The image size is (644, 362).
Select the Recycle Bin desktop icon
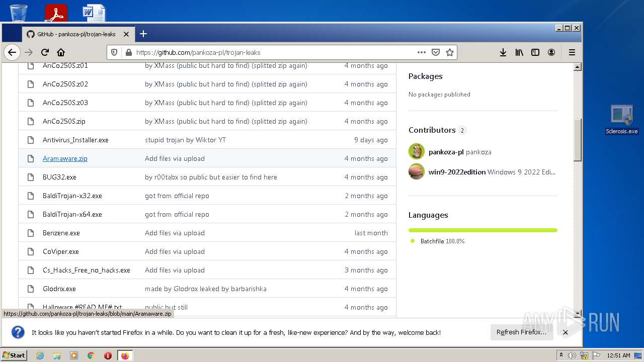(19, 12)
